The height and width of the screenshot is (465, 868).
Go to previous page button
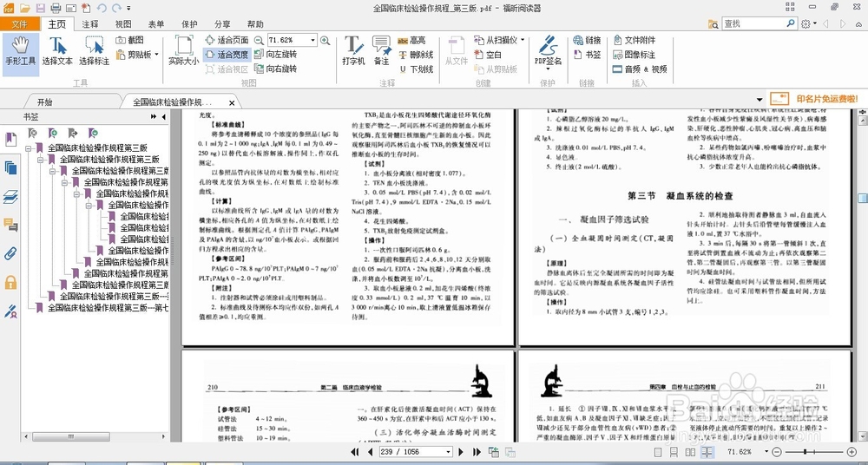tap(370, 452)
